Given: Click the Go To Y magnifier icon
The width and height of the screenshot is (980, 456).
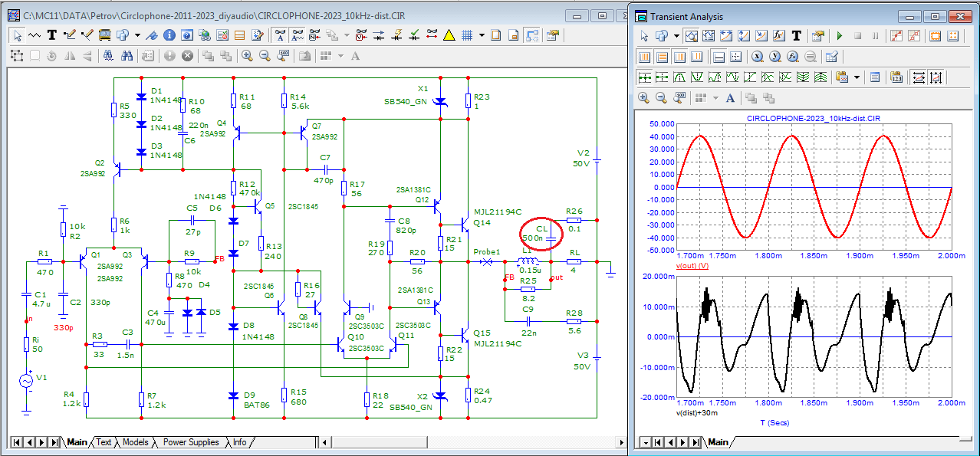Looking at the screenshot, I should (774, 57).
